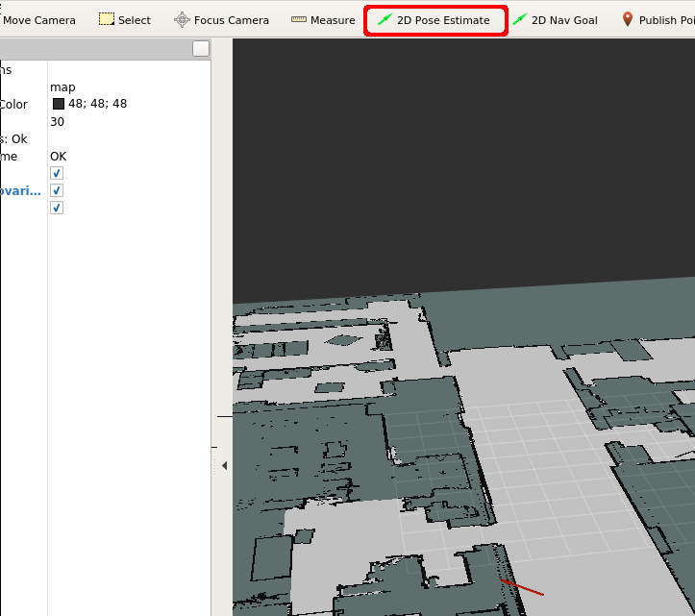Viewport: 695px width, 616px height.
Task: Choose the Publish Point pin tool
Action: point(658,20)
